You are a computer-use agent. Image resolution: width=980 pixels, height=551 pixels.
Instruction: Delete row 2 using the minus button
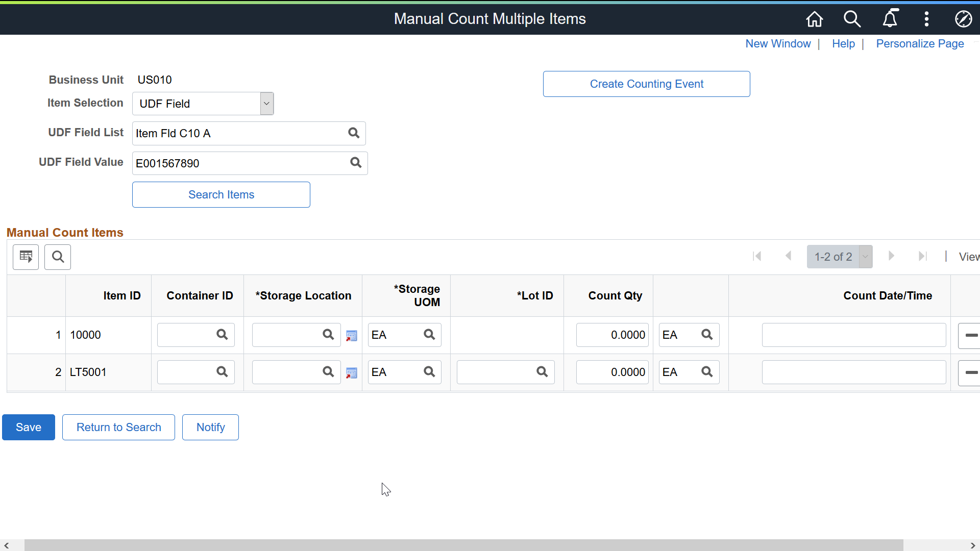tap(971, 372)
